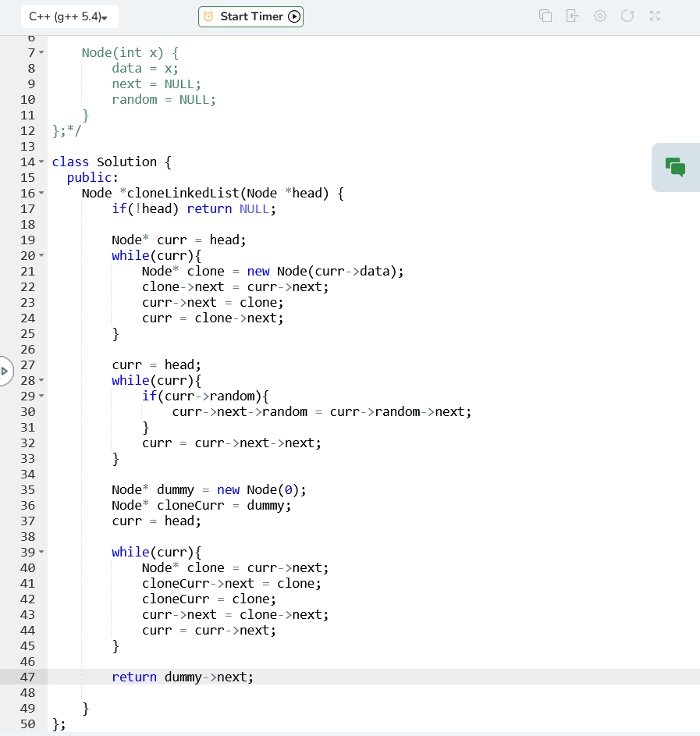Click 'Node* clone = new Node(curr->data);' line
Screen dimensions: 700x736
tap(272, 272)
